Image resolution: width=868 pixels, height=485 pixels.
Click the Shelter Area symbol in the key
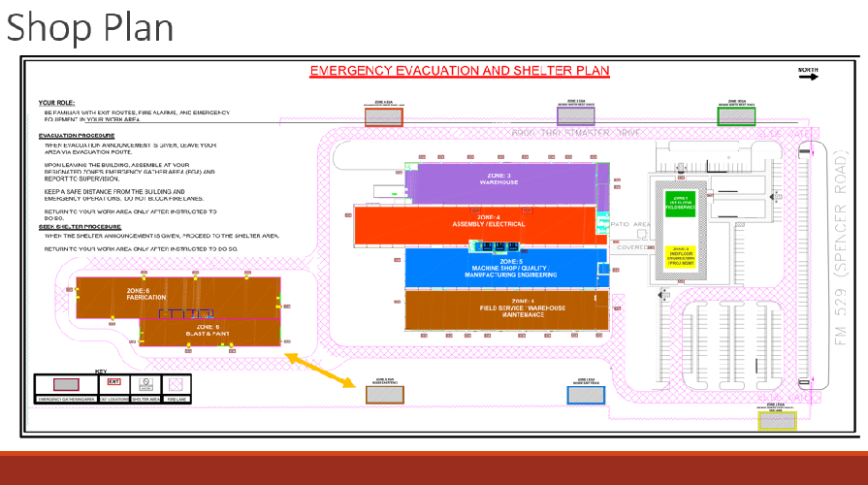pos(145,384)
